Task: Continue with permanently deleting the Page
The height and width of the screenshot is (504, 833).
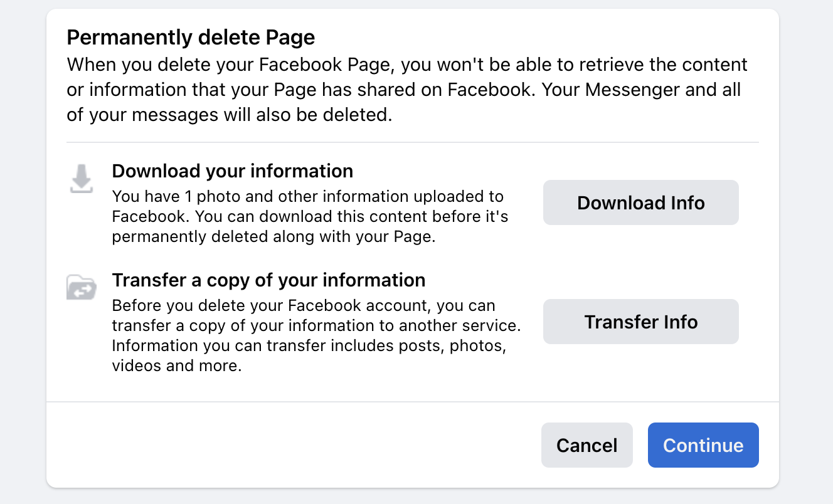Action: (703, 445)
